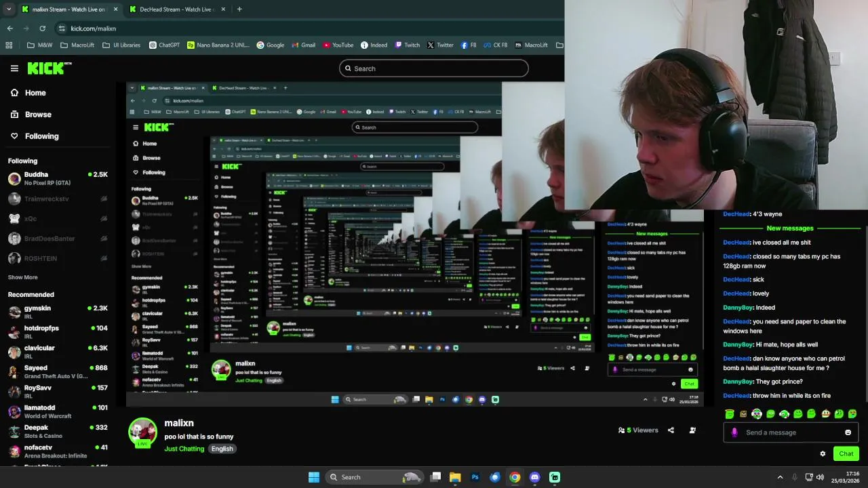Open clavicular recommended channel
The width and height of the screenshot is (868, 488).
coord(58,352)
